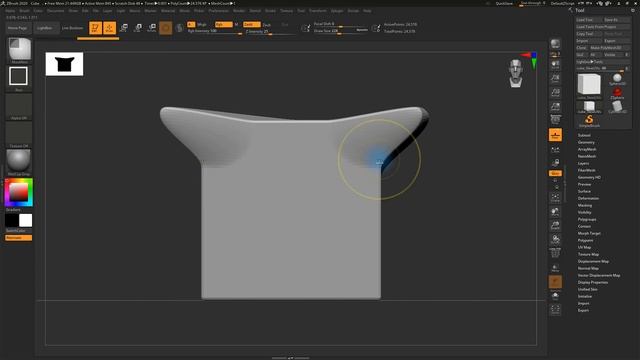Click the Xpose icon at shelf bottom

[555, 309]
